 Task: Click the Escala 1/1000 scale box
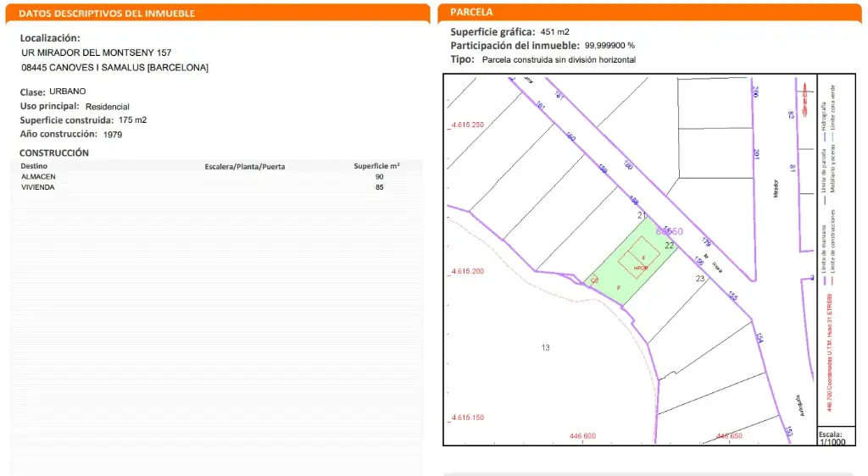pos(831,437)
